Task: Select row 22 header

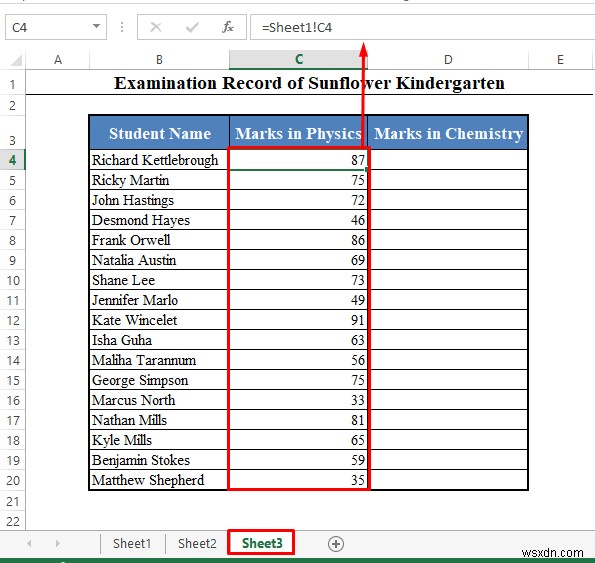Action: [13, 521]
